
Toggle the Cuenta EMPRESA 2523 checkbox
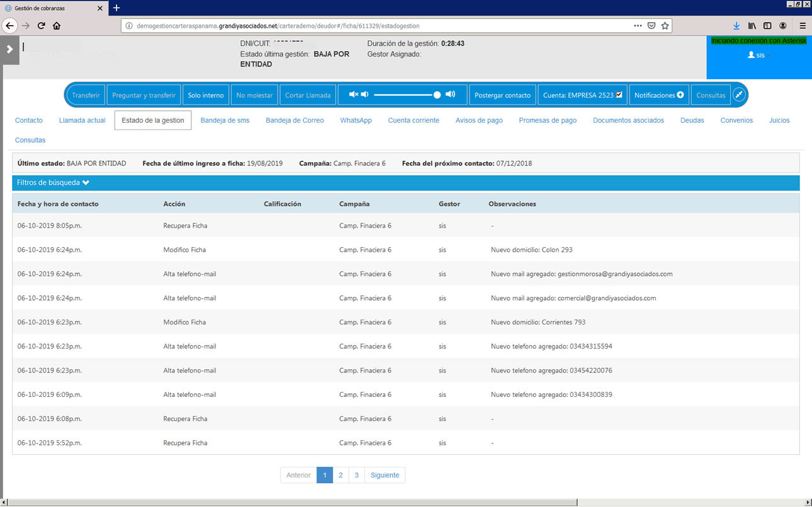[x=619, y=95]
